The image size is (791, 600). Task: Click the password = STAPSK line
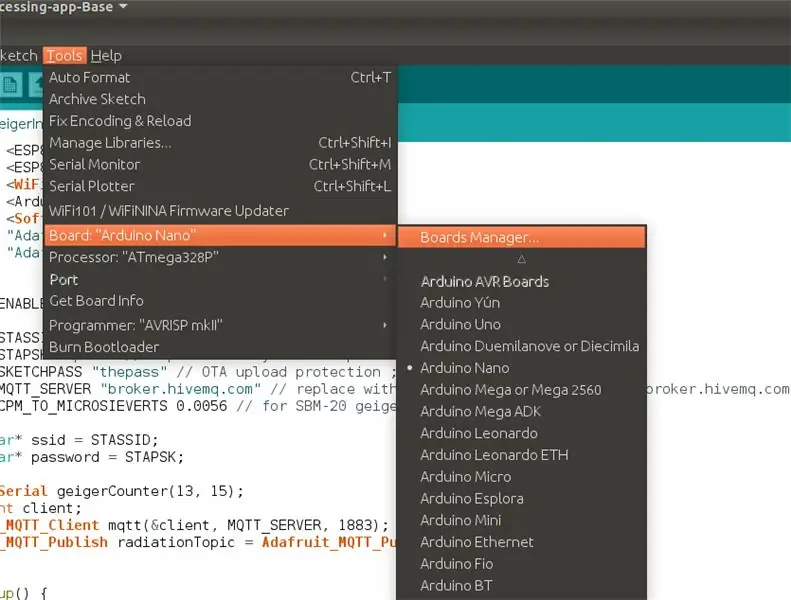tap(92, 457)
